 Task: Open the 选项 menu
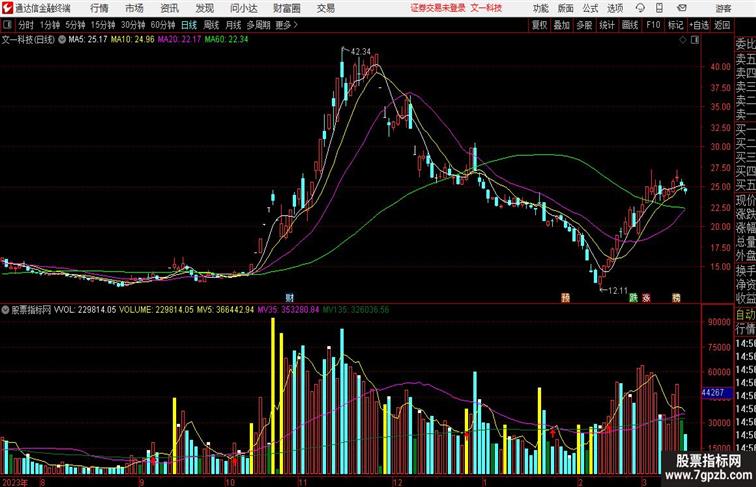[615, 8]
